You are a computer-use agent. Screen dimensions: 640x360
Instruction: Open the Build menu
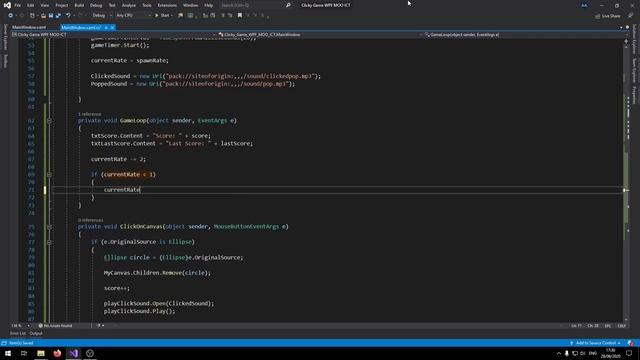point(79,5)
